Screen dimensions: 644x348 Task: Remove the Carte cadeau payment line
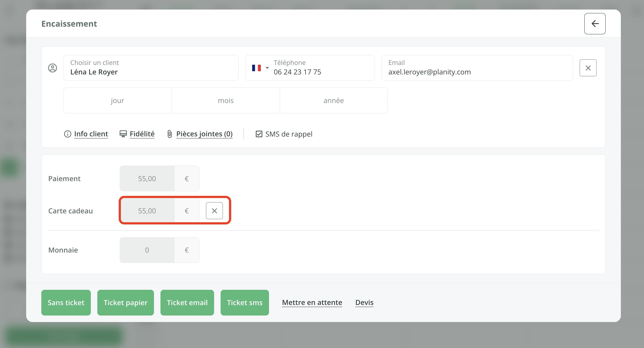[x=214, y=211]
